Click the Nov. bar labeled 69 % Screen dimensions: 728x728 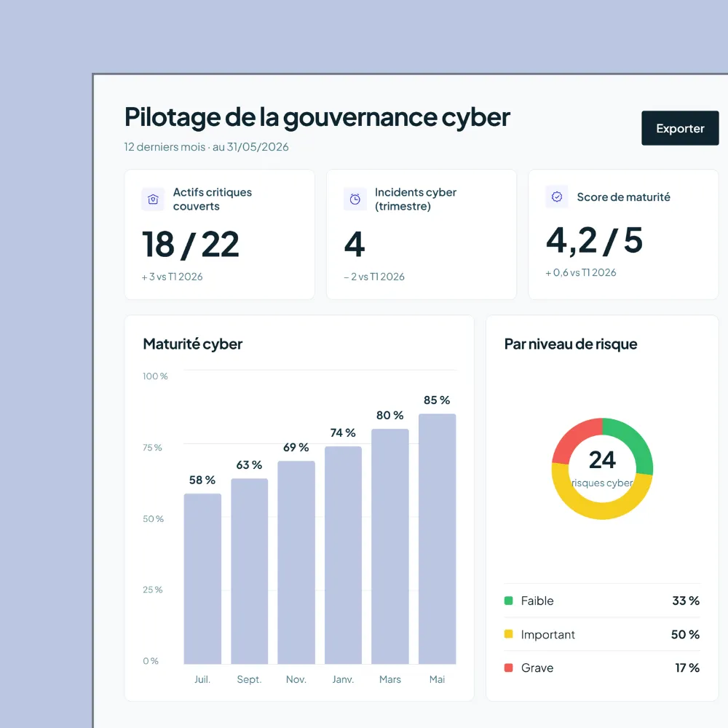(296, 562)
